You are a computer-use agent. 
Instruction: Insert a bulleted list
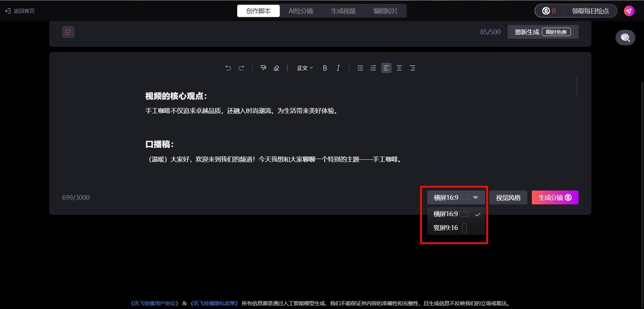click(360, 68)
